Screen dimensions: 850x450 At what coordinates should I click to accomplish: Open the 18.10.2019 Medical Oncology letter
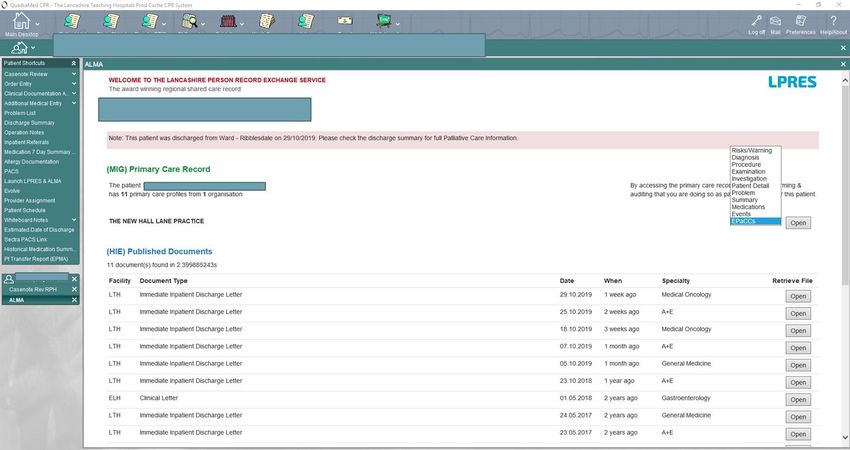pyautogui.click(x=798, y=331)
